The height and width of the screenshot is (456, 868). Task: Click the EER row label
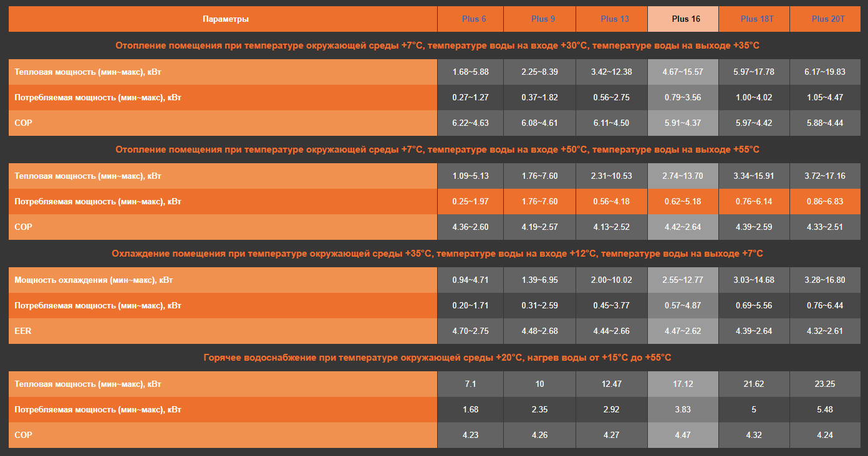click(23, 331)
